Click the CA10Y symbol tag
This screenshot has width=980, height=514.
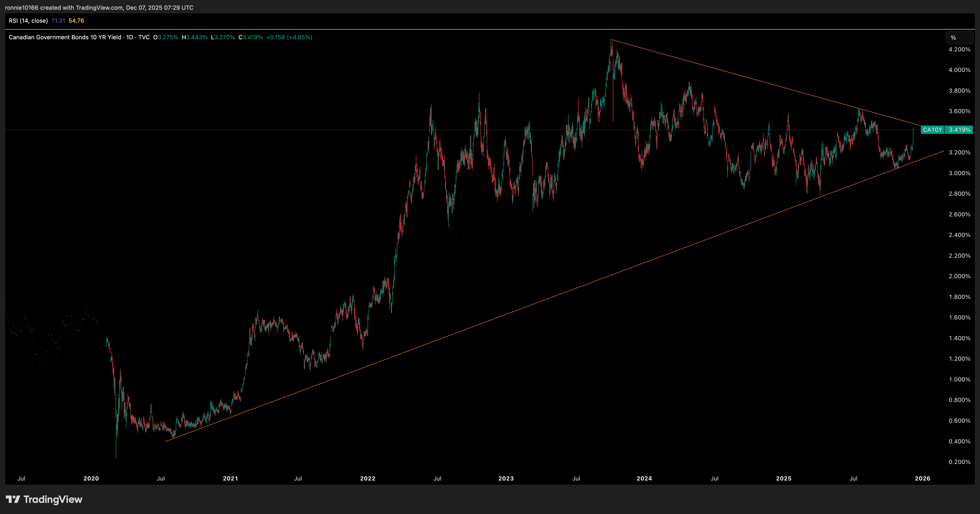pyautogui.click(x=932, y=130)
